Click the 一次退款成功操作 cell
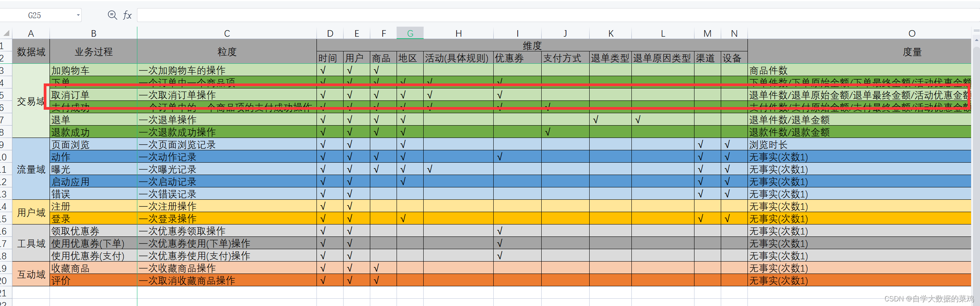This screenshot has height=306, width=980. pyautogui.click(x=227, y=132)
